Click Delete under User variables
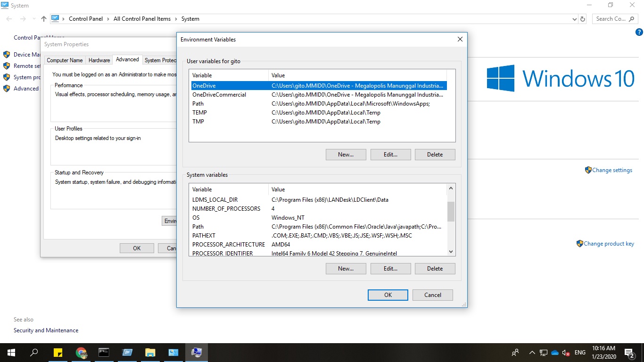 click(435, 155)
